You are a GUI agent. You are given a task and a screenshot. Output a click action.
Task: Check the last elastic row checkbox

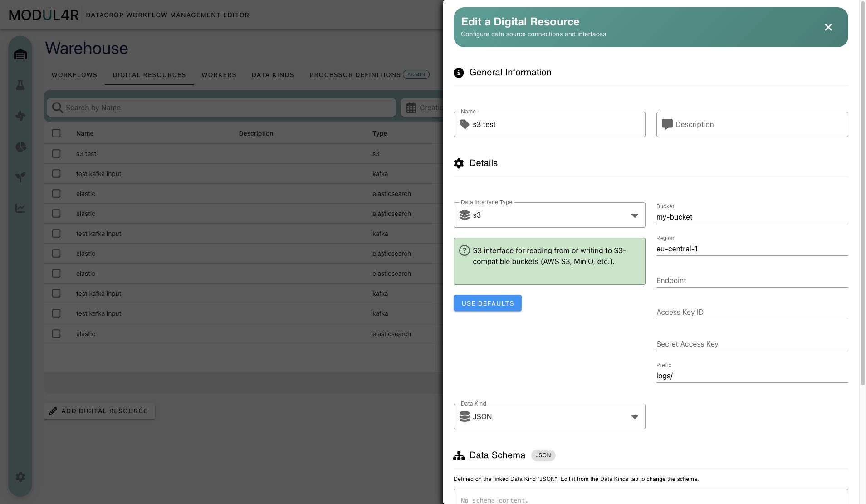tap(56, 334)
